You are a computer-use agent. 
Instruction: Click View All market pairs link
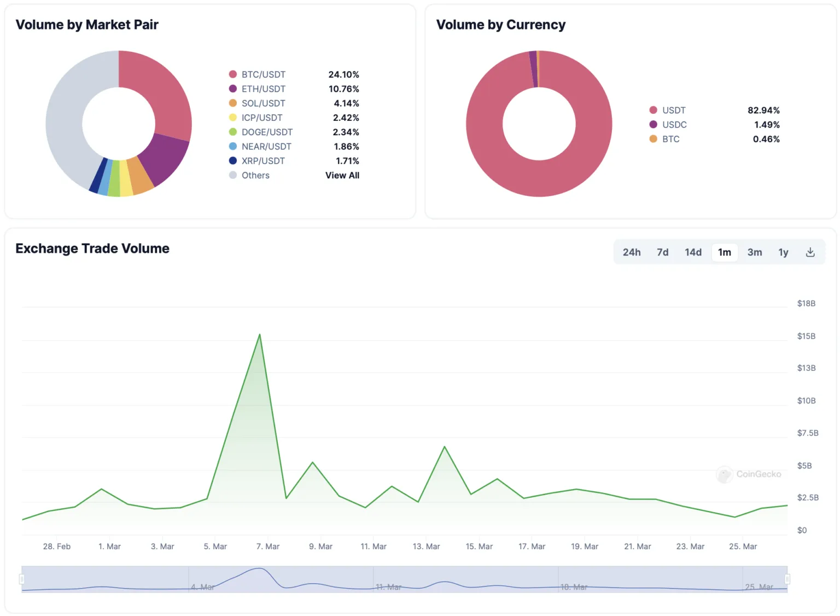pos(342,176)
